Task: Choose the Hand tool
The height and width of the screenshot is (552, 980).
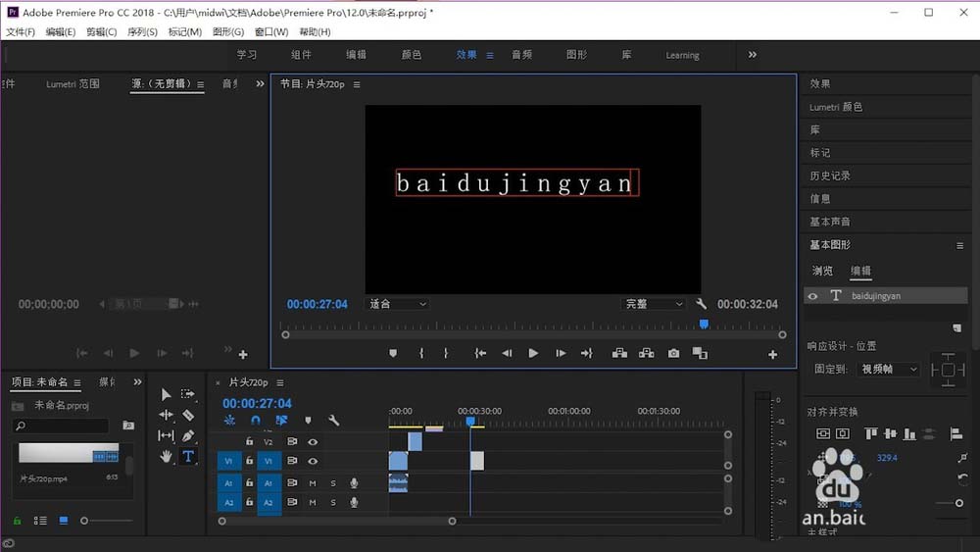Action: 166,456
